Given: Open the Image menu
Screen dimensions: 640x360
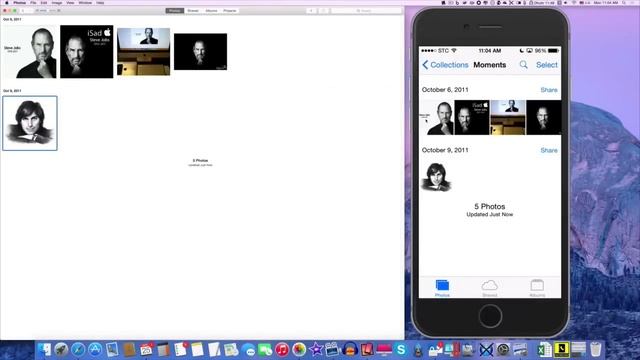Looking at the screenshot, I should (57, 3).
